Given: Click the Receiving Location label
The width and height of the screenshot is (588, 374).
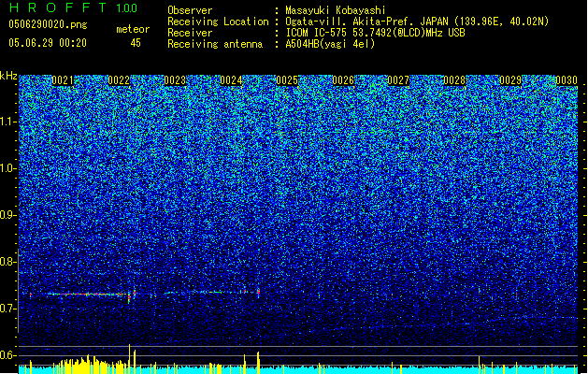Looking at the screenshot, I should [x=218, y=22].
